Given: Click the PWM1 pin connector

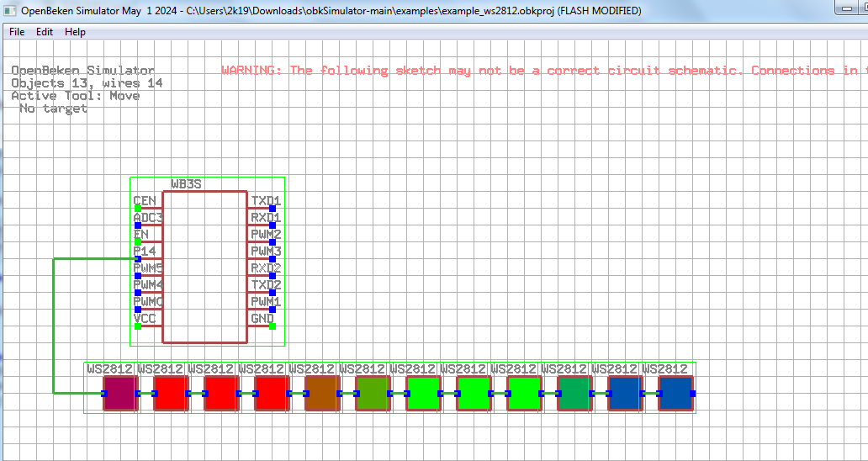Looking at the screenshot, I should [273, 310].
